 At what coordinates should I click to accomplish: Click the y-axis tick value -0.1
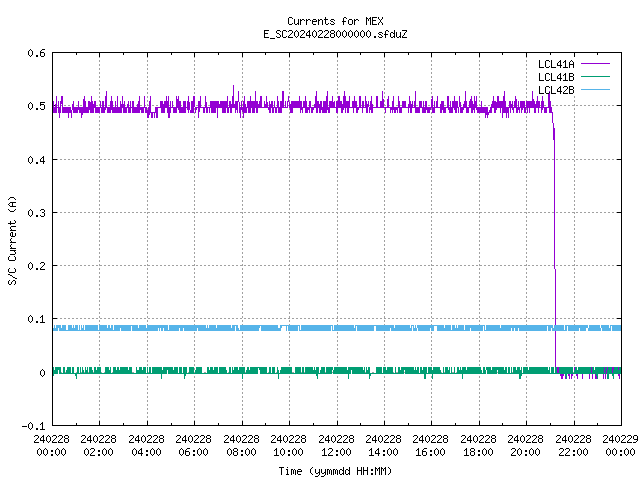click(33, 426)
